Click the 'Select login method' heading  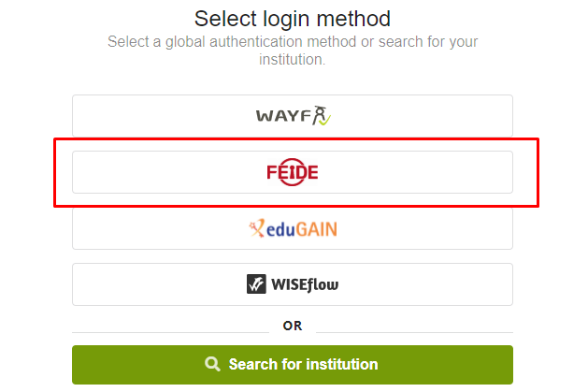click(292, 19)
